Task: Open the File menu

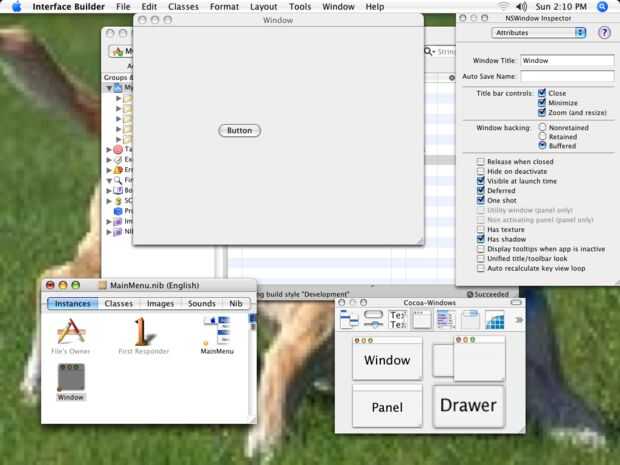Action: click(x=123, y=7)
